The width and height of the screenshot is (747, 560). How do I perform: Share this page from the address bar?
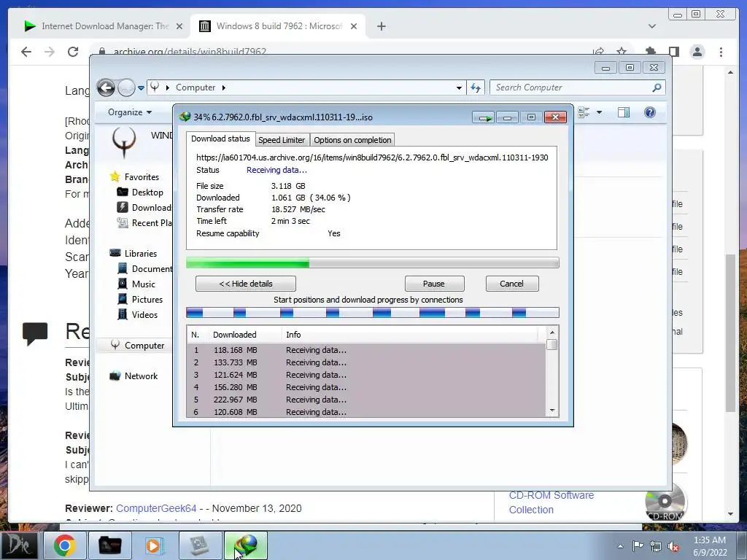(x=598, y=52)
